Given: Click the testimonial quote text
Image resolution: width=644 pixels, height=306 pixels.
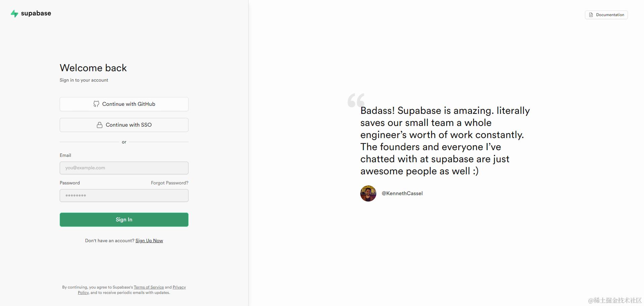Looking at the screenshot, I should [x=445, y=141].
